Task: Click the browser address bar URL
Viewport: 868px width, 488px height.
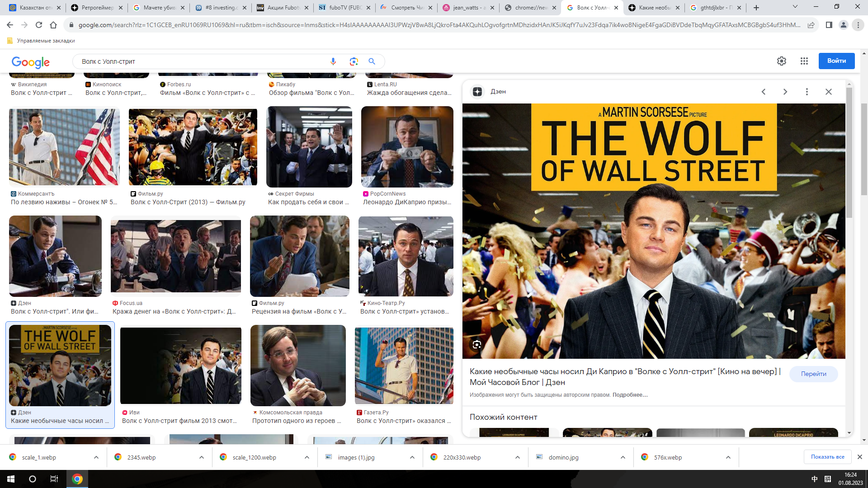Action: tap(439, 25)
